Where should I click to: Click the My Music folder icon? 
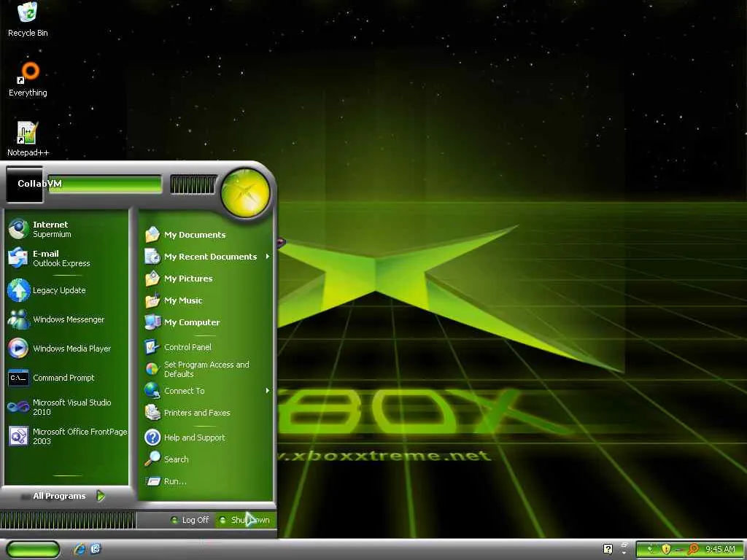[152, 300]
